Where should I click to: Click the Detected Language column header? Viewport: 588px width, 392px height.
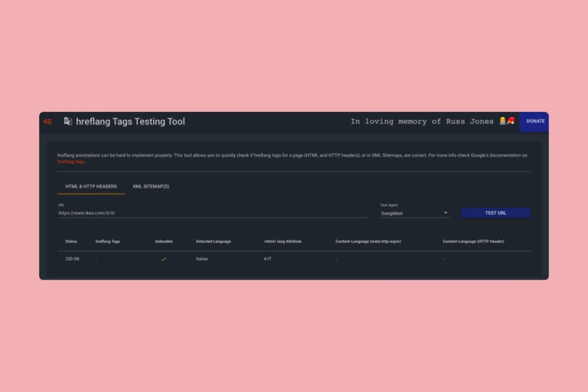coord(213,242)
